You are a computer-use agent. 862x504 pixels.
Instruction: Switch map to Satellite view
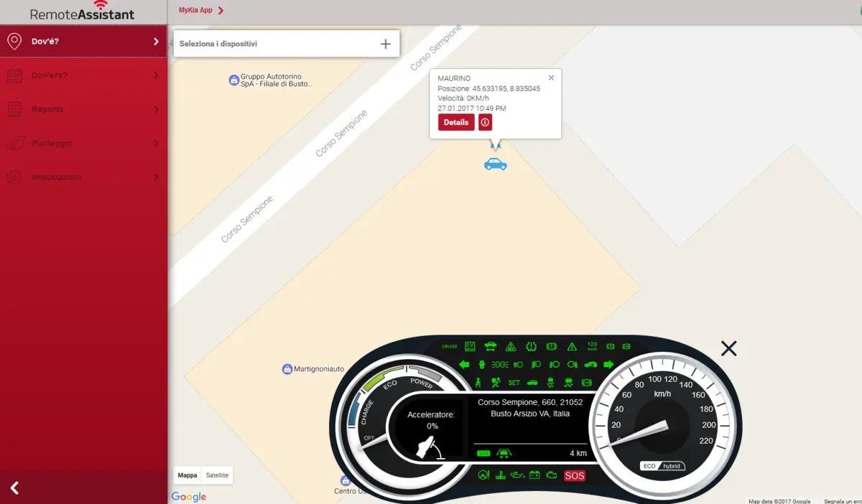217,475
